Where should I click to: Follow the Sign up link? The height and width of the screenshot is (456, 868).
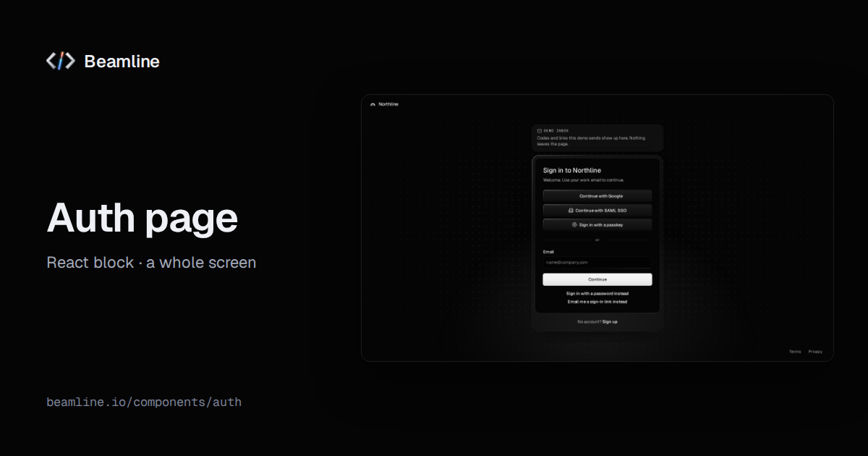610,321
